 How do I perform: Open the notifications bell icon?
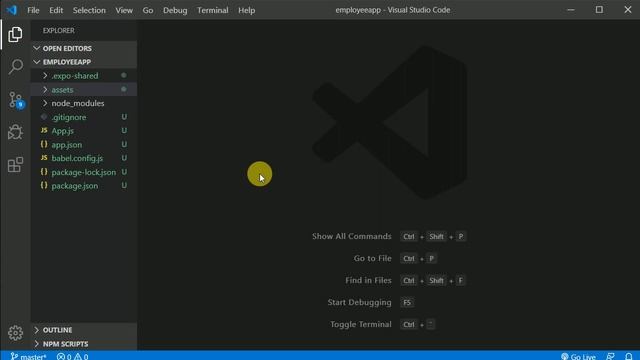(x=629, y=356)
